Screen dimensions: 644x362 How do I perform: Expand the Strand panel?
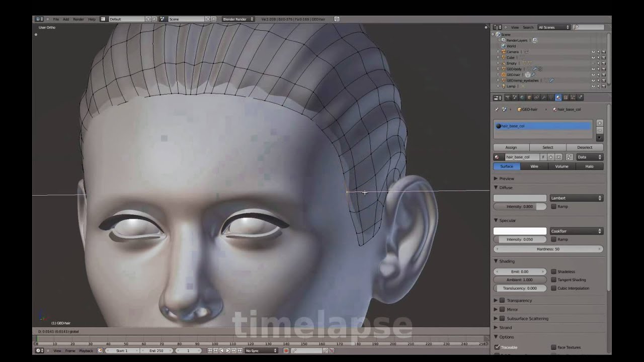coord(496,327)
